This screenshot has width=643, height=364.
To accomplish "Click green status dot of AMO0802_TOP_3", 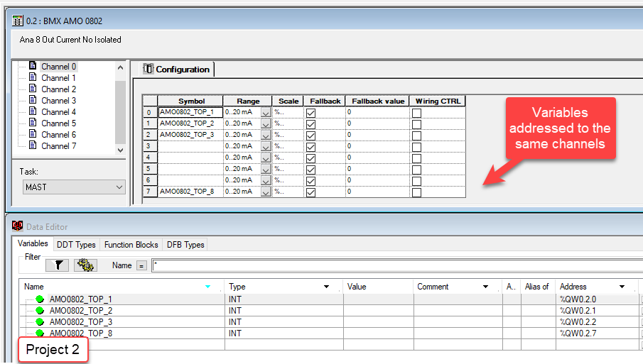I will click(x=40, y=322).
